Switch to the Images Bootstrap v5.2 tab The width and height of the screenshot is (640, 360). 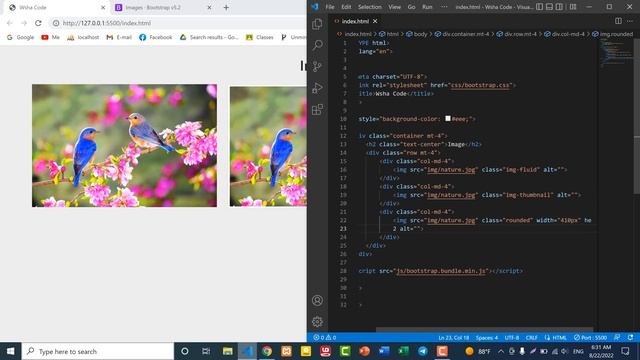pyautogui.click(x=162, y=7)
